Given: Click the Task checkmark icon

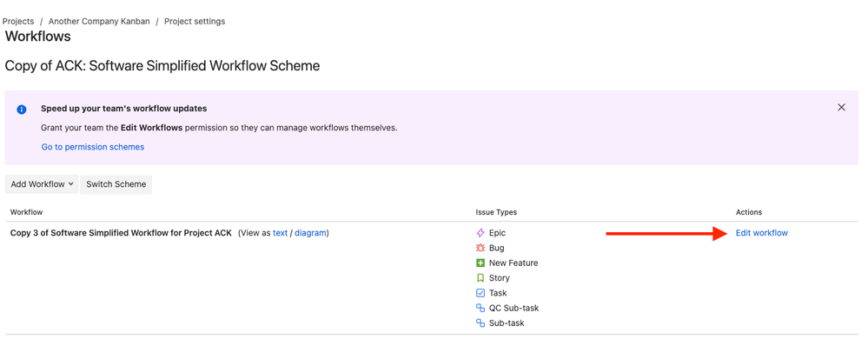Looking at the screenshot, I should point(480,293).
